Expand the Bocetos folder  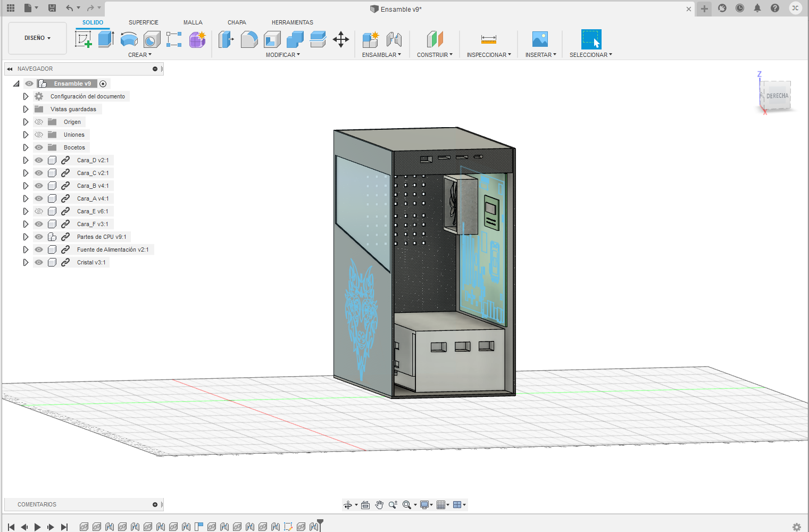click(x=26, y=147)
